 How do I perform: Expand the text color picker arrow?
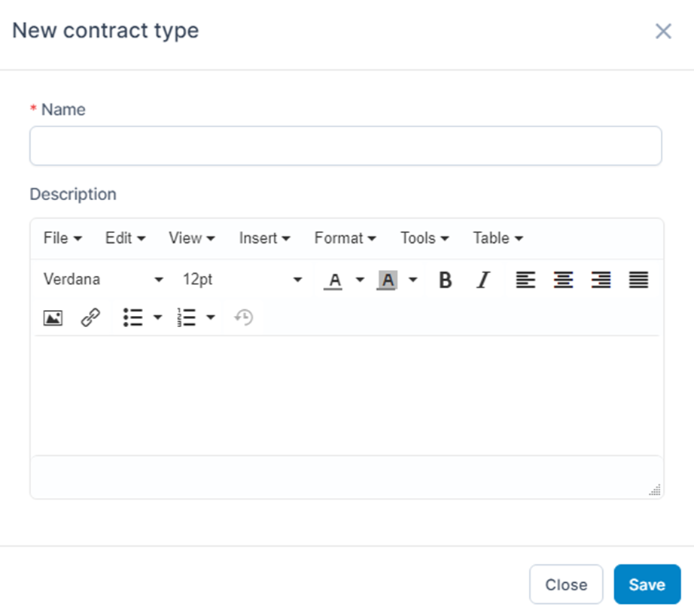(x=360, y=280)
